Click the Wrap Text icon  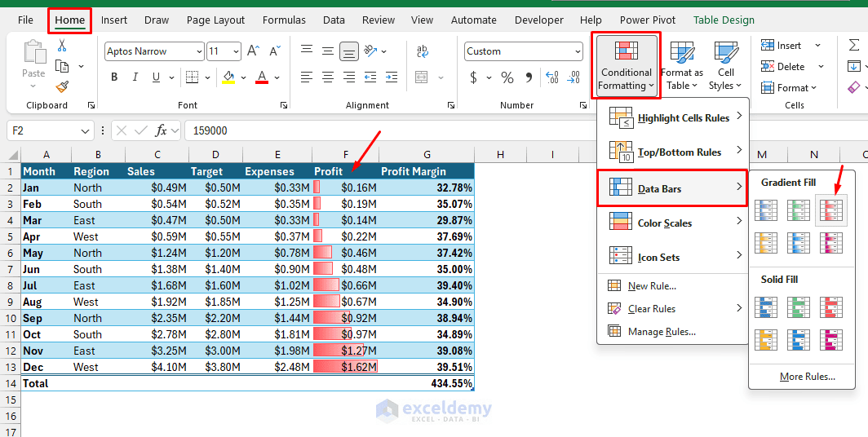tap(423, 51)
